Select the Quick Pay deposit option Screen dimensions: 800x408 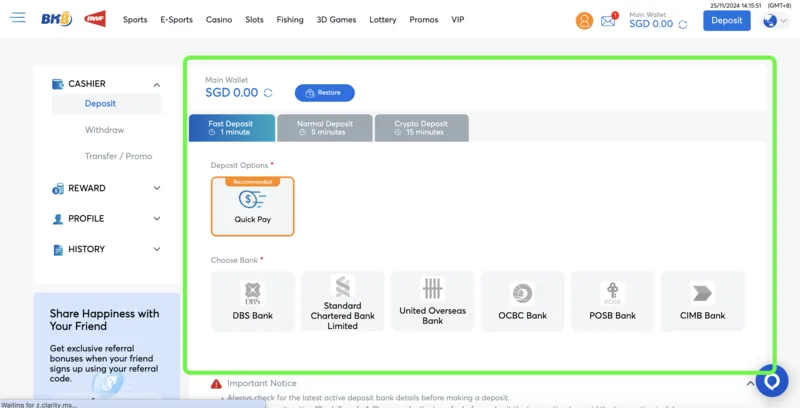point(253,206)
